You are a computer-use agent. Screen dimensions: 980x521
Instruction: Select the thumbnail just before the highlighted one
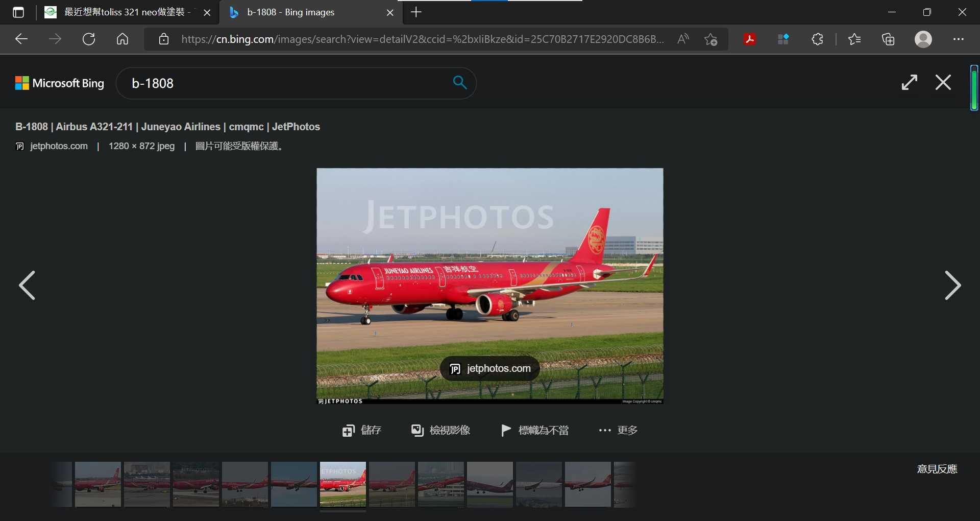(x=294, y=484)
